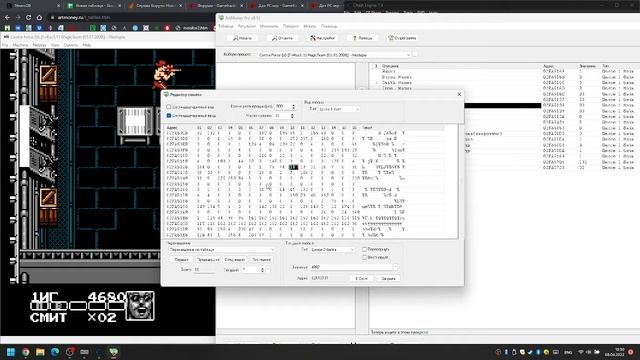Go forward in the browser

point(18,18)
